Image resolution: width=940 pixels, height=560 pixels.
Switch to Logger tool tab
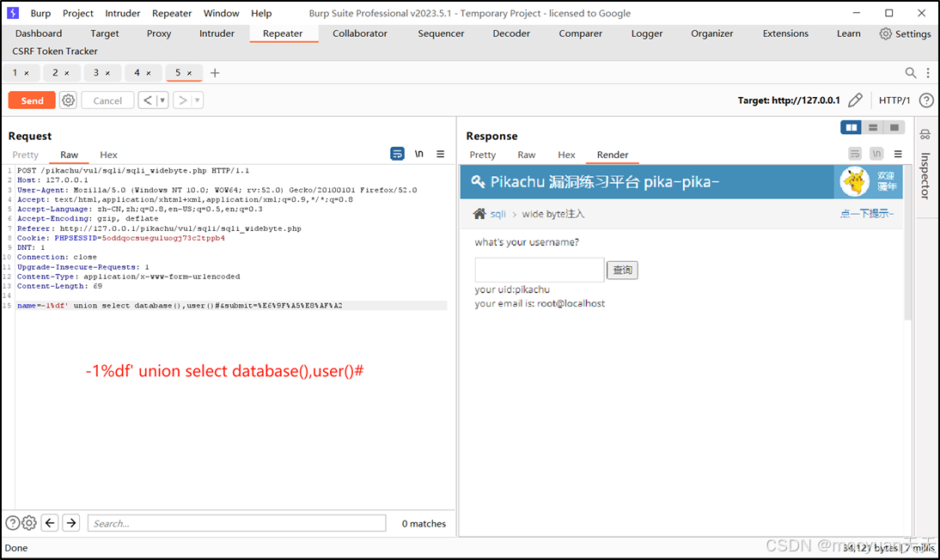point(647,33)
